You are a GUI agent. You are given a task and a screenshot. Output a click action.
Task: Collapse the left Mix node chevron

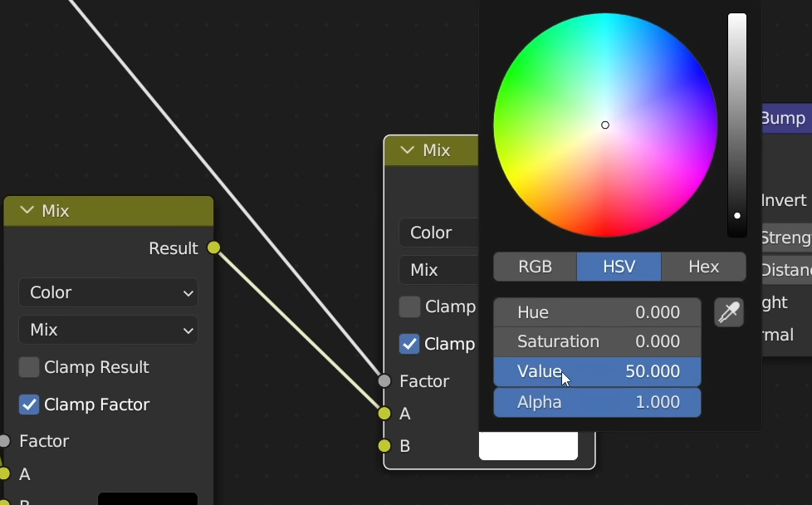click(26, 211)
